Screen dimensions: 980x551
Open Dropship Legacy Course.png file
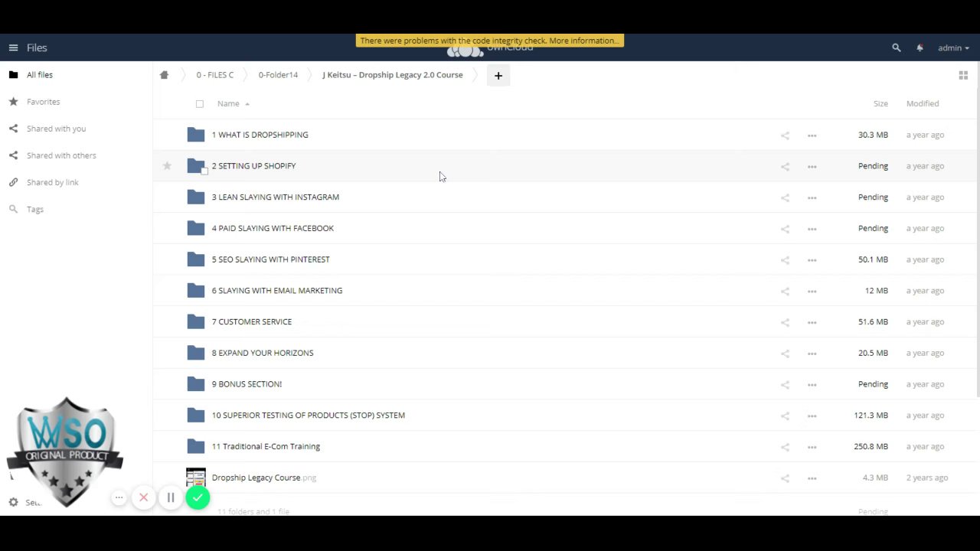click(x=264, y=478)
